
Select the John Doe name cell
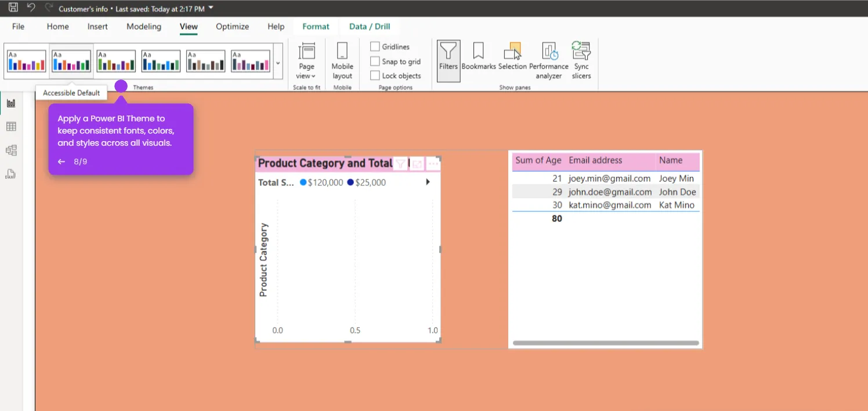coord(678,192)
